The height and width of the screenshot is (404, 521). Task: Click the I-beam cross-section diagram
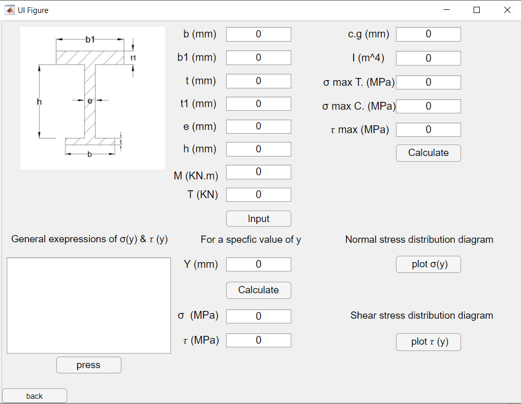click(93, 98)
